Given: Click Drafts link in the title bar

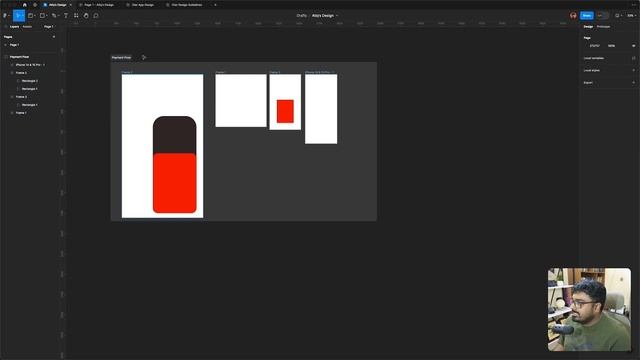Looking at the screenshot, I should point(301,16).
